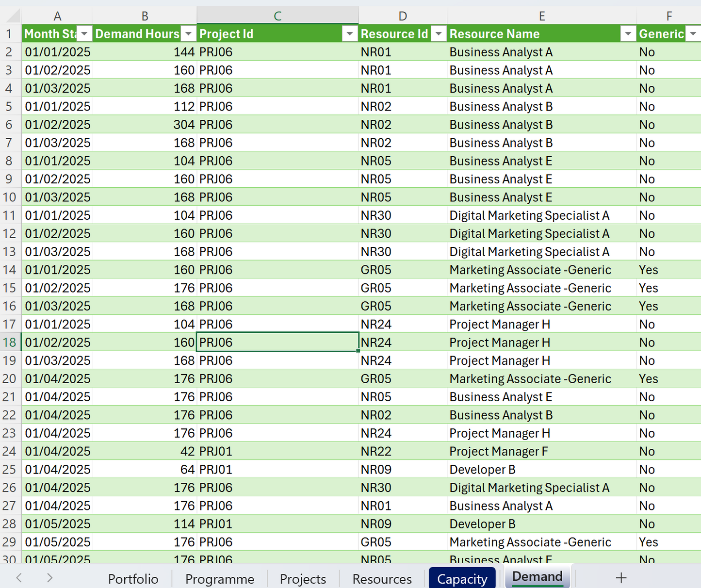
Task: Open the Projects sheet tab
Action: (x=303, y=578)
